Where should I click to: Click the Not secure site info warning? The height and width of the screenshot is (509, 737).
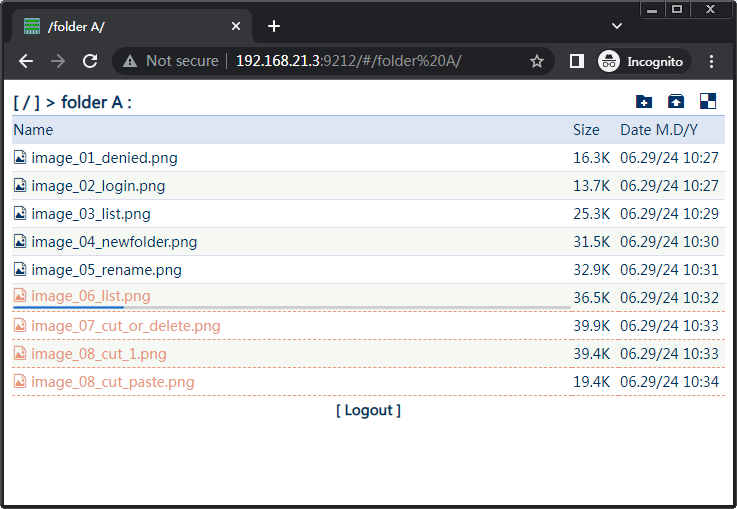pos(170,61)
